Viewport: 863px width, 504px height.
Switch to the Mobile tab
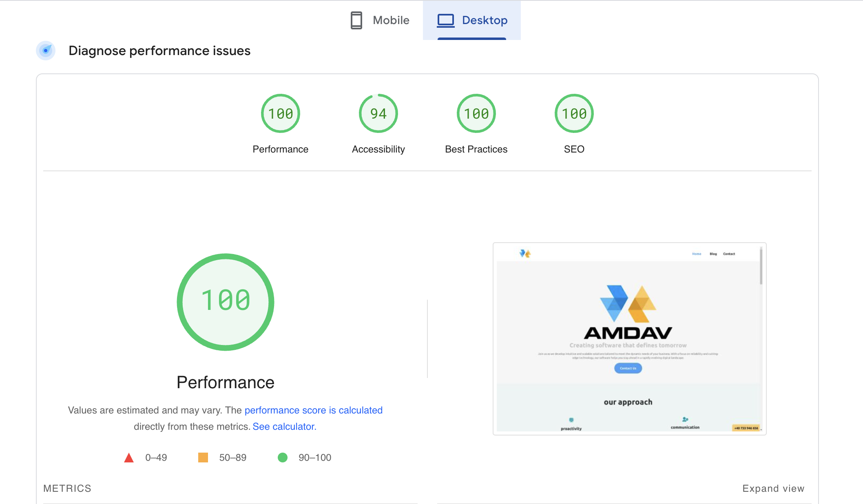click(380, 20)
